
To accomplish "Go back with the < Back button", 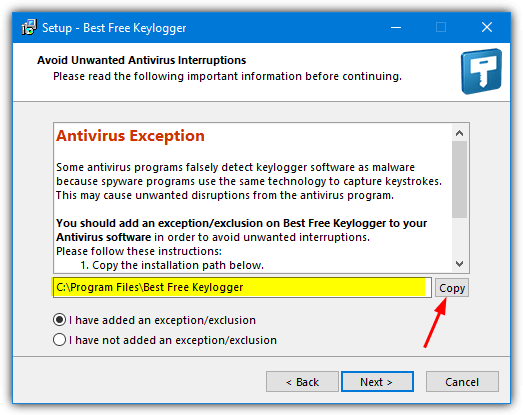I will 302,382.
